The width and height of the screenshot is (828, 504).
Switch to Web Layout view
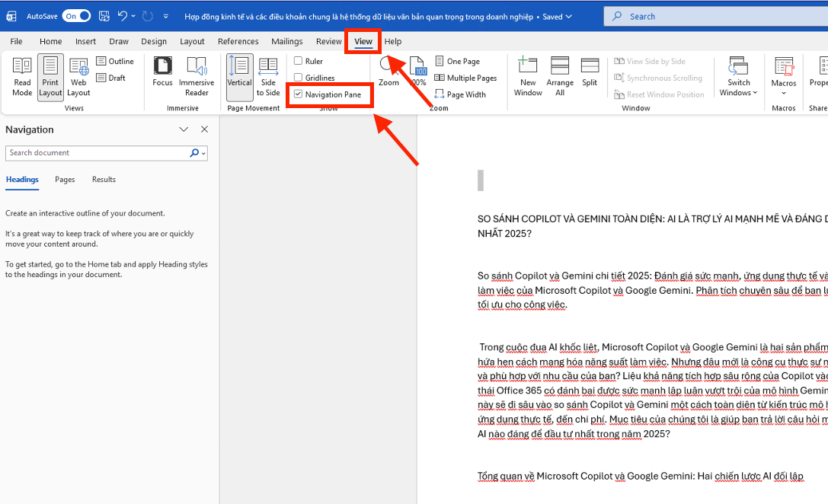pos(78,77)
